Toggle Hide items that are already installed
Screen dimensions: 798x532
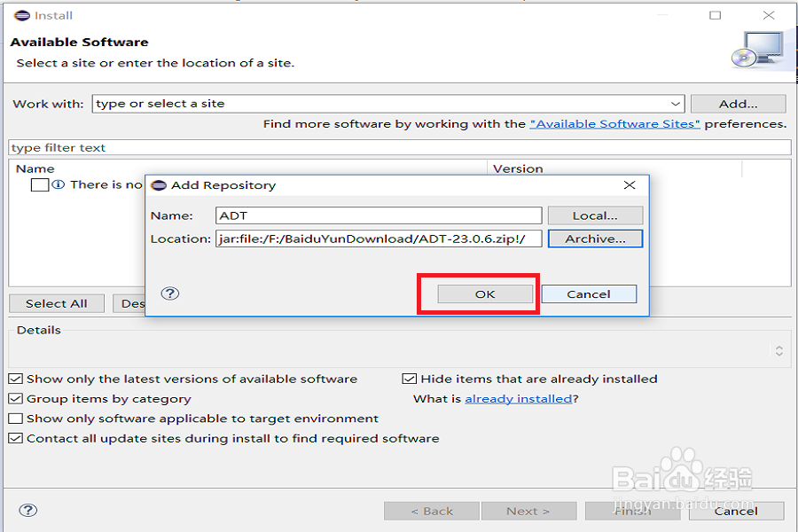410,379
